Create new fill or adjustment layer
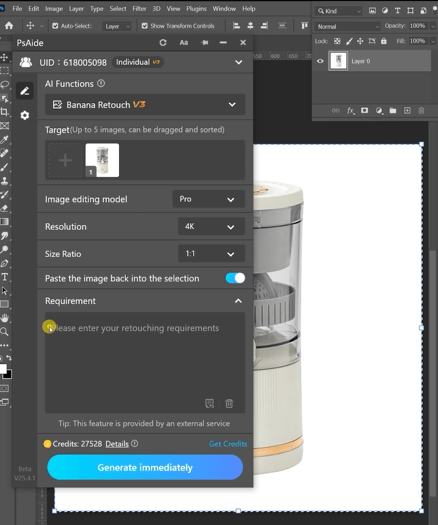Viewport: 438px width, 525px height. pyautogui.click(x=379, y=110)
